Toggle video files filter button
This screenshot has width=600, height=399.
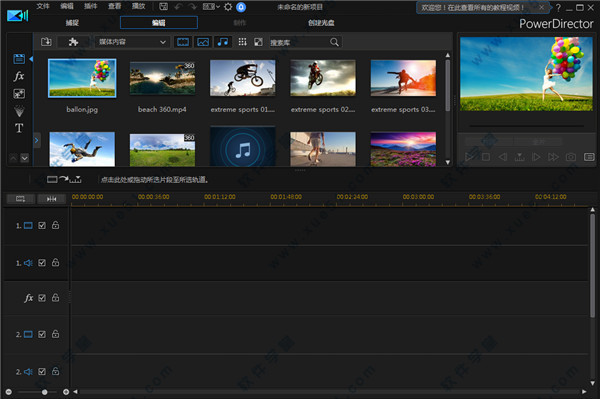click(183, 42)
